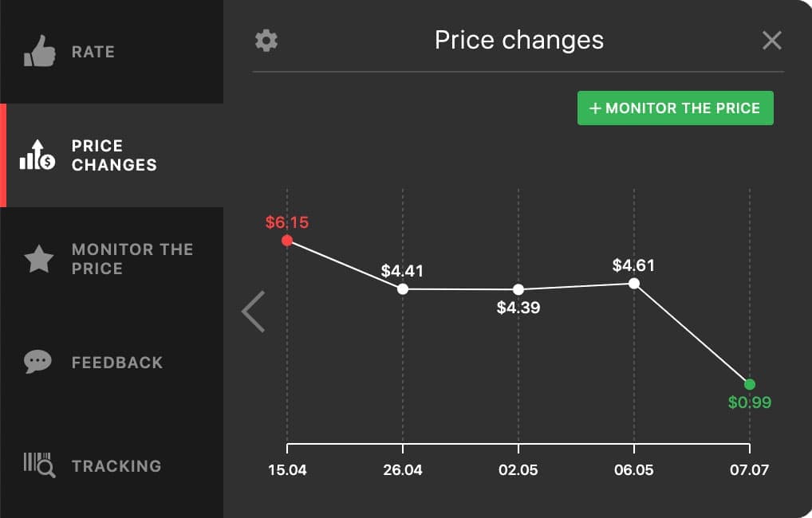Click the $4.39 chart point

518,289
